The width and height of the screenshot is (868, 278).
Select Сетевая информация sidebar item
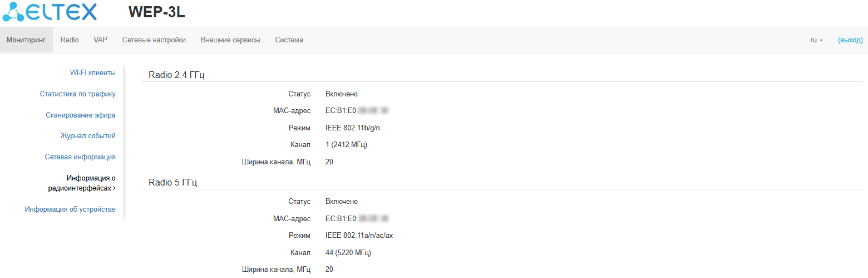pyautogui.click(x=80, y=157)
